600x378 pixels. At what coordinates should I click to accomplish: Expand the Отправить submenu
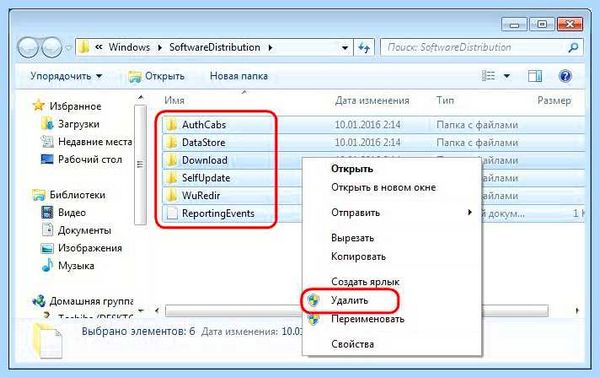click(x=392, y=212)
